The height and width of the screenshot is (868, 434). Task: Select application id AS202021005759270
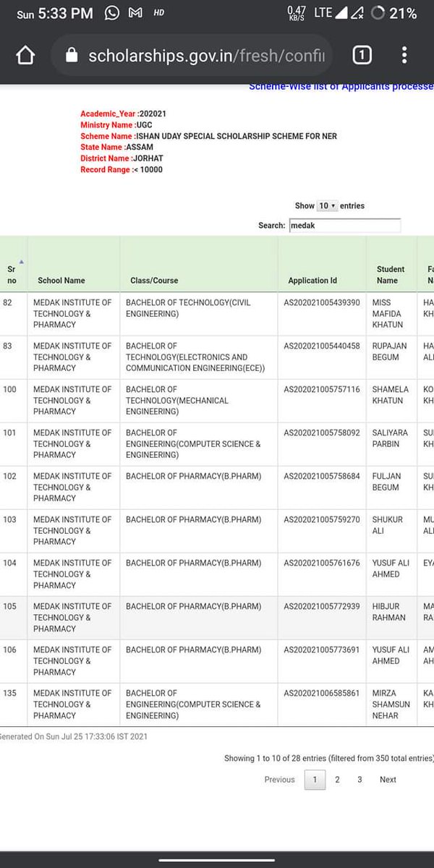tap(321, 519)
